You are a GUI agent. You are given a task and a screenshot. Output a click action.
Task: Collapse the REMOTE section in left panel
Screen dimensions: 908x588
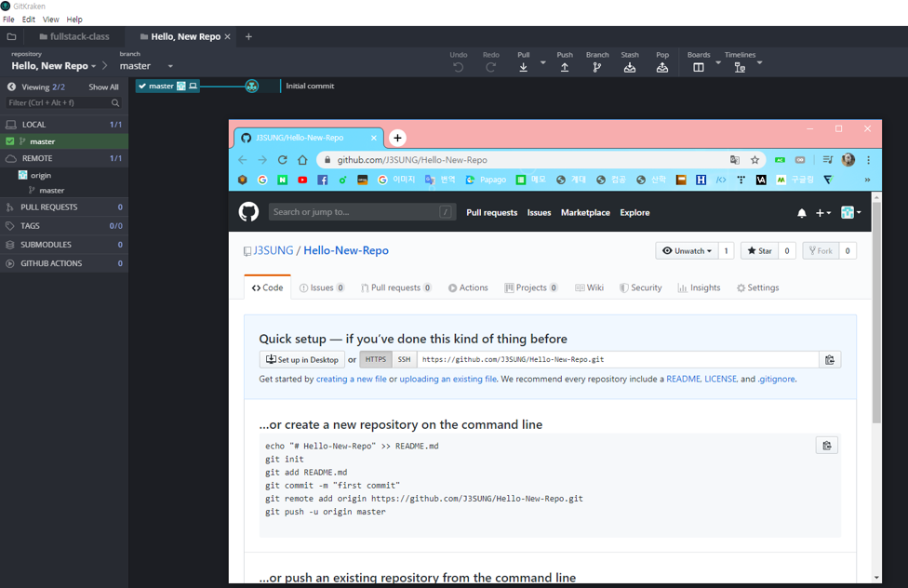[x=63, y=158]
